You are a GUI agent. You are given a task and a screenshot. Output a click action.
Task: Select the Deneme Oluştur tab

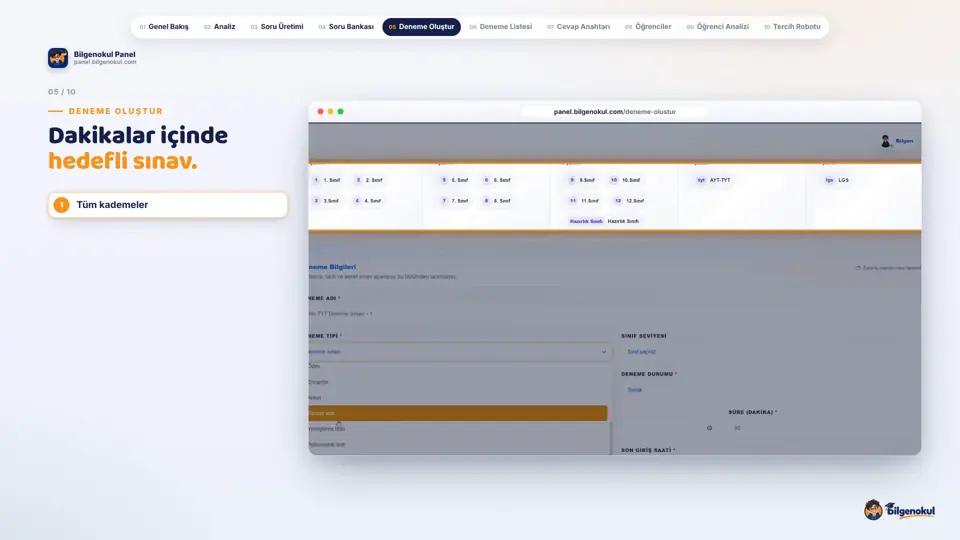[x=421, y=27]
